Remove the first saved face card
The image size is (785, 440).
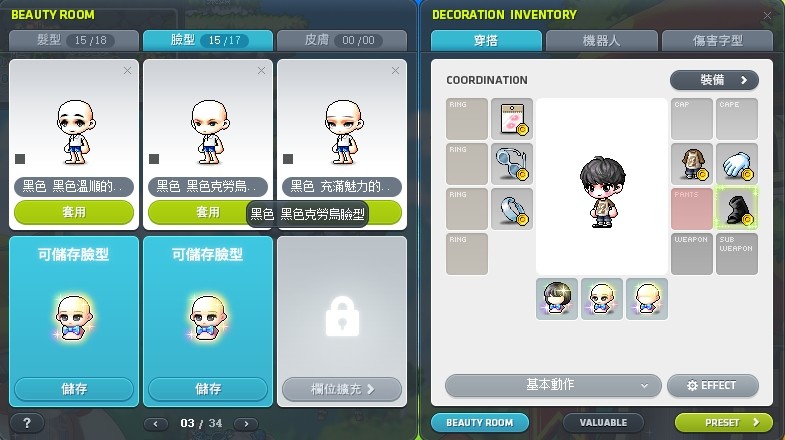tap(127, 71)
